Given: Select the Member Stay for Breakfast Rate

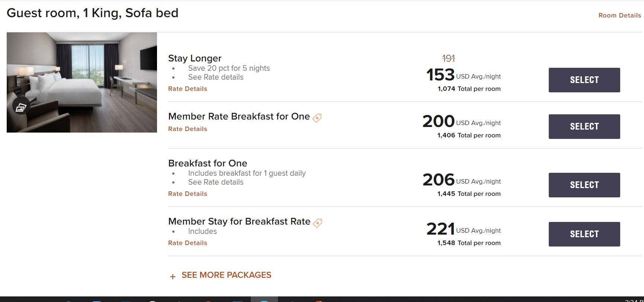Looking at the screenshot, I should (x=584, y=234).
